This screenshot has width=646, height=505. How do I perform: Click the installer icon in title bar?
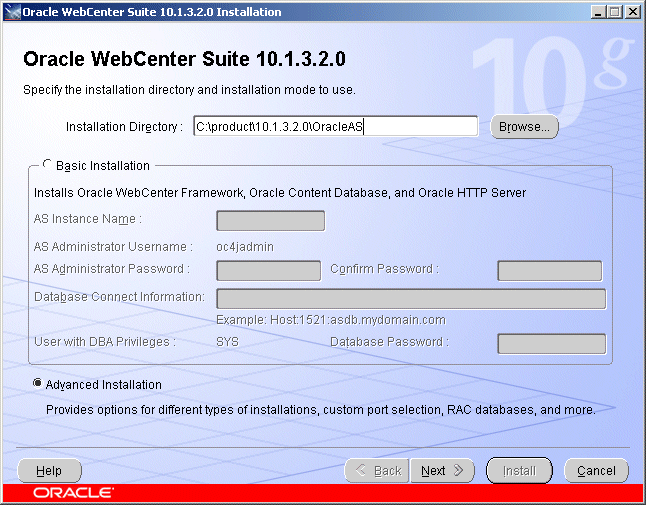pyautogui.click(x=12, y=12)
